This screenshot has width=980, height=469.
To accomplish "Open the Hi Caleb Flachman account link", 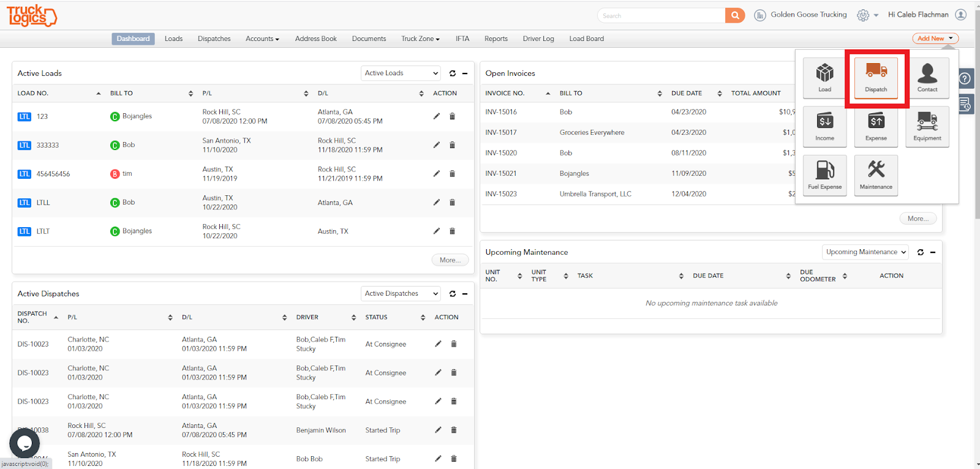I will [918, 15].
